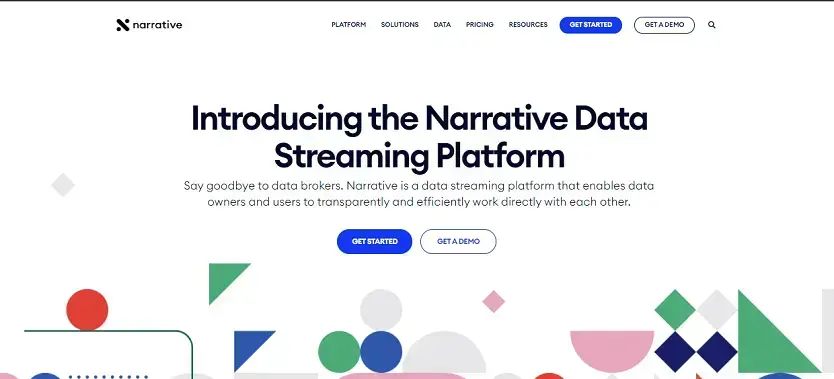Click the header Get Started button
The height and width of the screenshot is (379, 834).
coord(590,25)
